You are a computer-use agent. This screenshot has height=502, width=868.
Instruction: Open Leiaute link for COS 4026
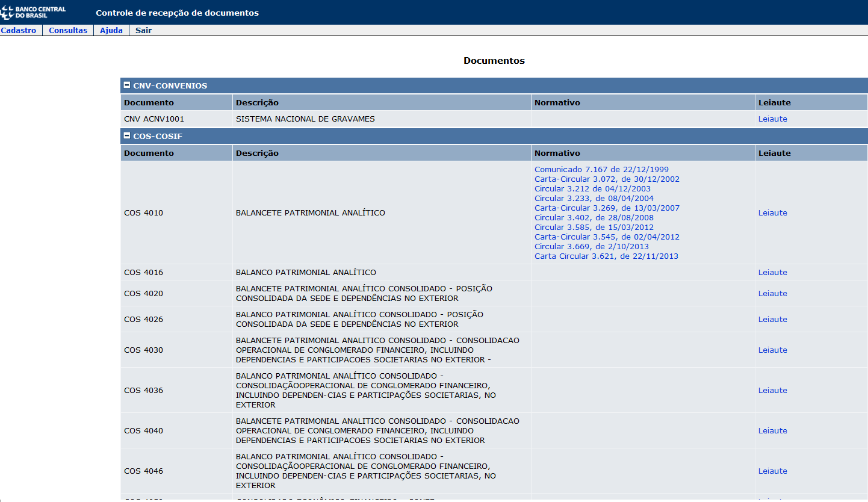(x=772, y=319)
